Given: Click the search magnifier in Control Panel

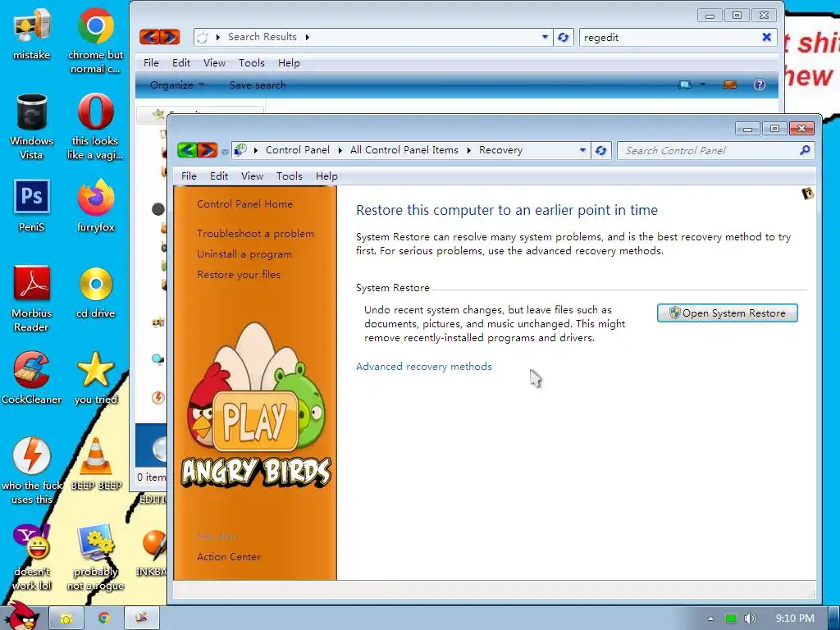Looking at the screenshot, I should pyautogui.click(x=805, y=151).
